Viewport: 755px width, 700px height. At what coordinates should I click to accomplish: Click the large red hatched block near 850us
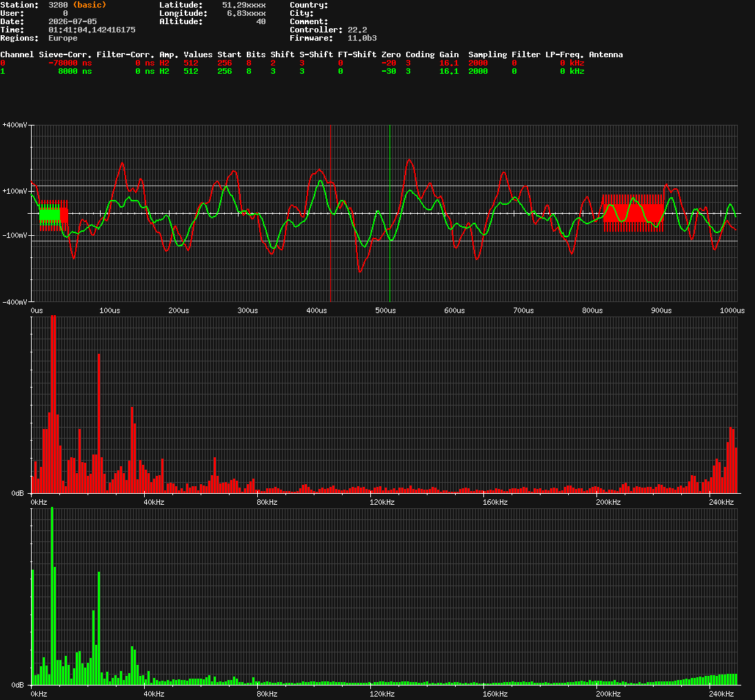633,213
